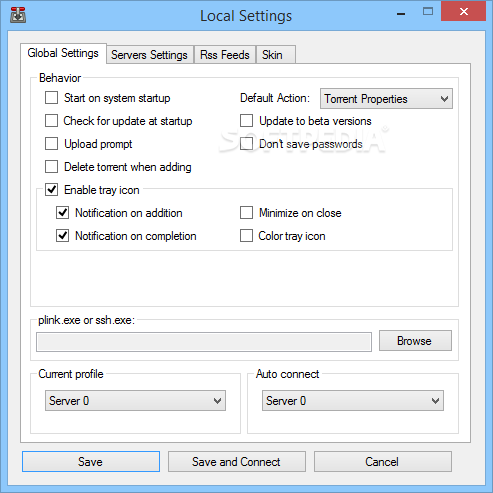
Task: Open the Rss Feeds tab
Action: (225, 55)
